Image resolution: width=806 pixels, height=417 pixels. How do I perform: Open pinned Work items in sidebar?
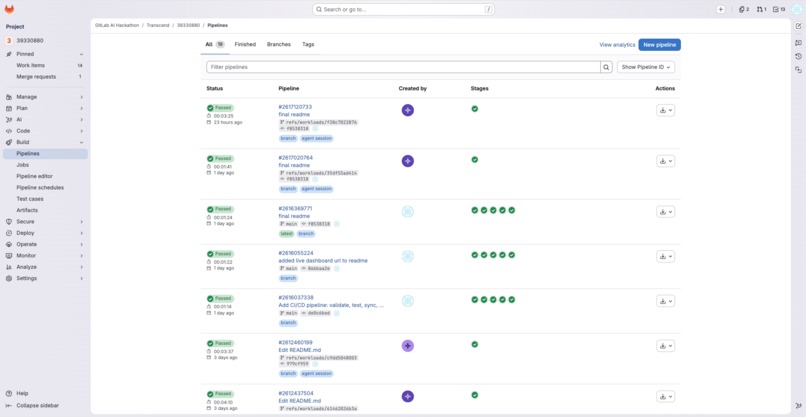(x=45, y=65)
